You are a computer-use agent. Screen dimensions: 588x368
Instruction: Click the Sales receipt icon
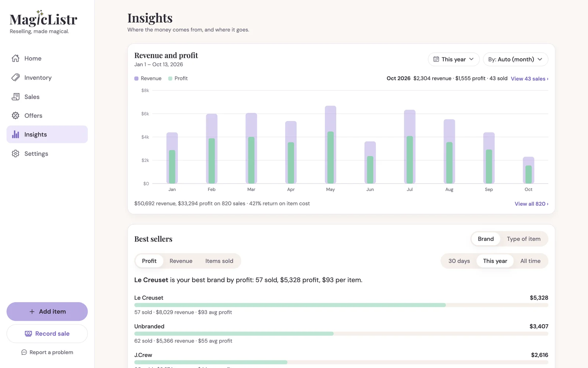click(x=15, y=97)
